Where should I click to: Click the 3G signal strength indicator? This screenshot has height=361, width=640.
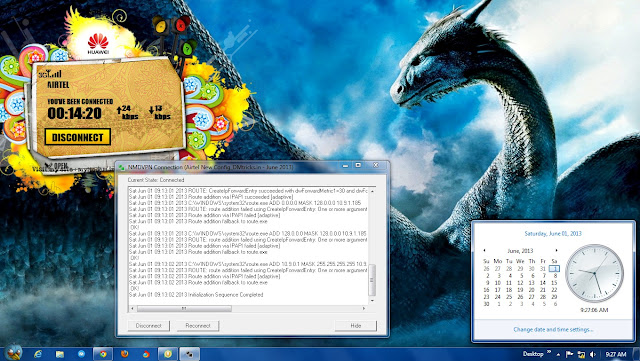coord(50,74)
